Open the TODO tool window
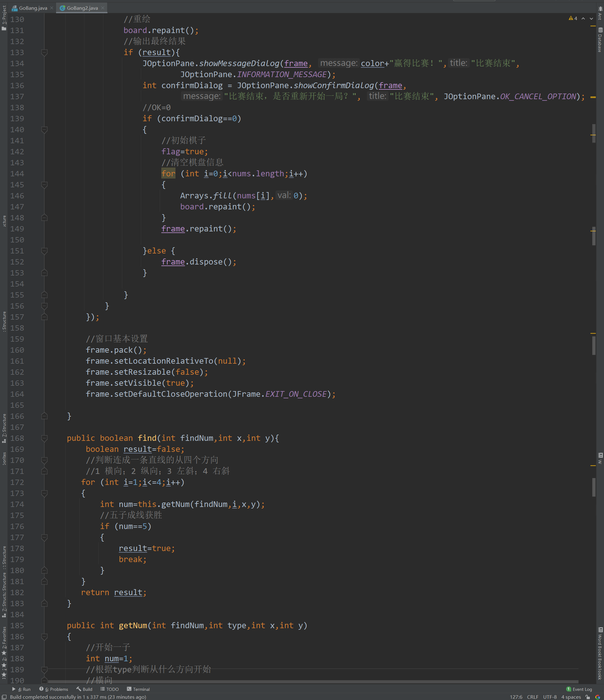 110,689
